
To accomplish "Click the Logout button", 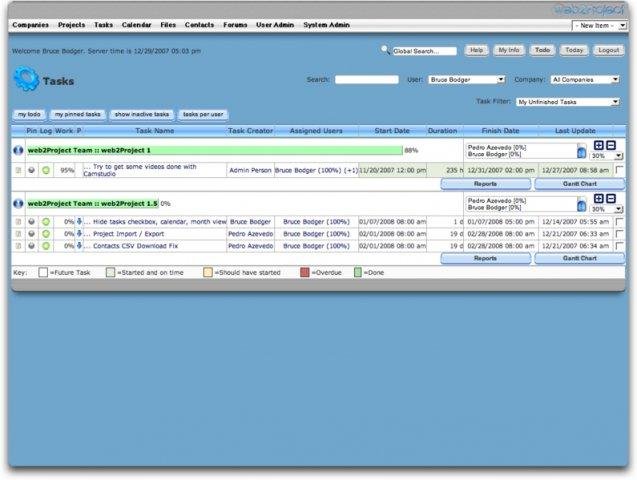I will click(609, 50).
